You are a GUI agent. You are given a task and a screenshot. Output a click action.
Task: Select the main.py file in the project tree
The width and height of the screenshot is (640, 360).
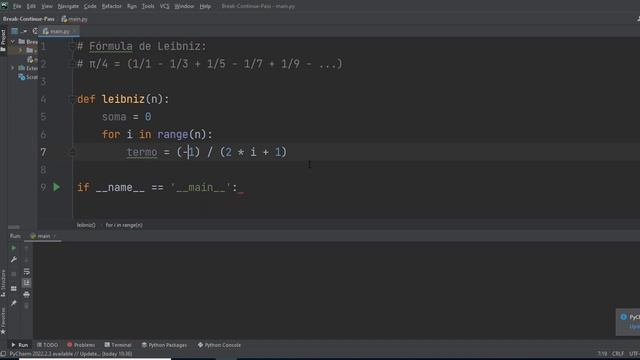[x=32, y=59]
